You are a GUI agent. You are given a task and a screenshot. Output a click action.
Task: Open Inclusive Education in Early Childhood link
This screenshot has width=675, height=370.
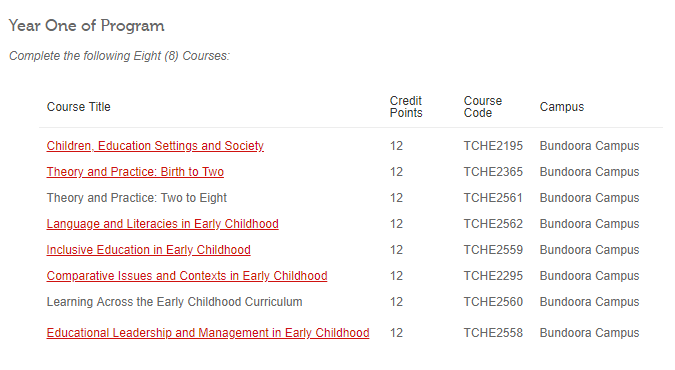[x=149, y=250]
